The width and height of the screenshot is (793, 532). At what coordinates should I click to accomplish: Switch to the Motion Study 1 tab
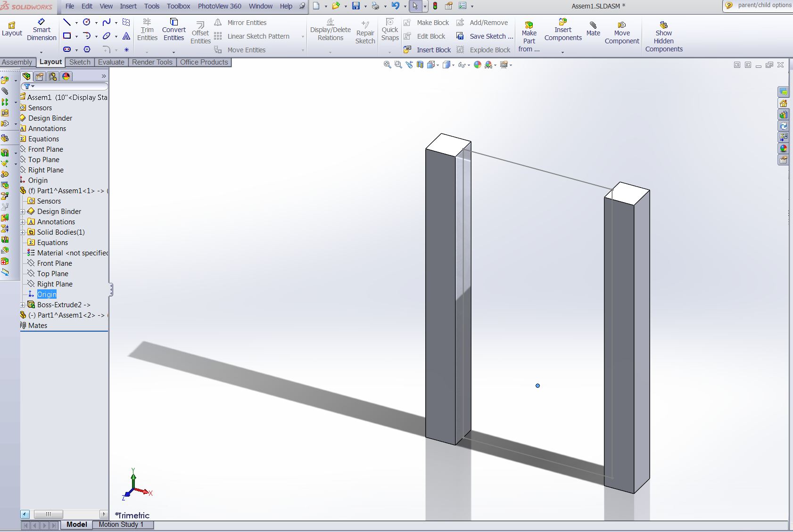coord(121,524)
